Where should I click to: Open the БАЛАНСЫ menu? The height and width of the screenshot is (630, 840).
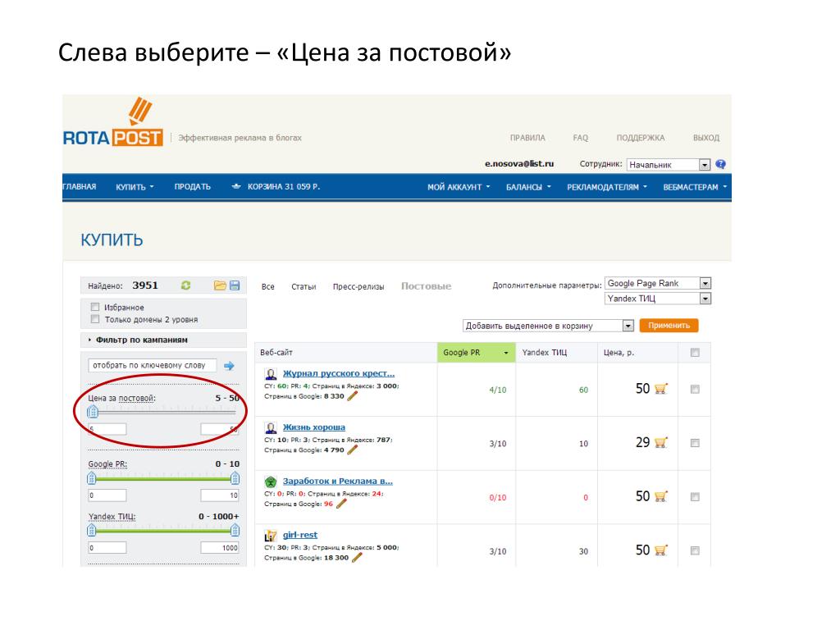point(528,187)
